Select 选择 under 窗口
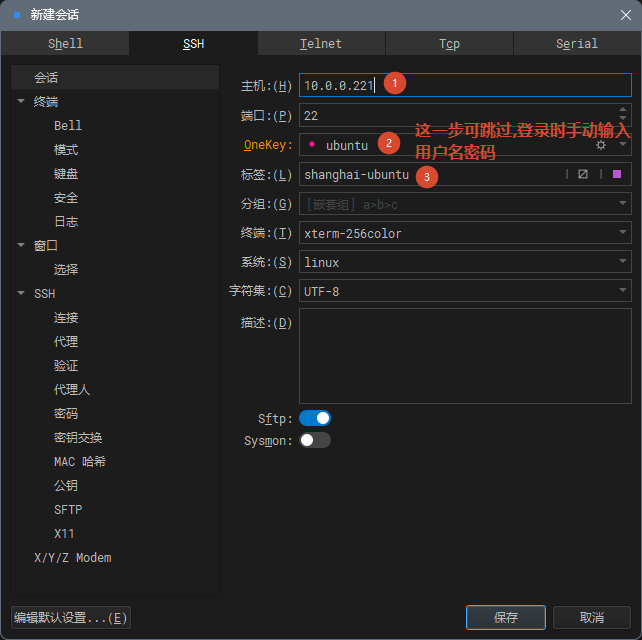Viewport: 642px width, 640px height. (66, 269)
